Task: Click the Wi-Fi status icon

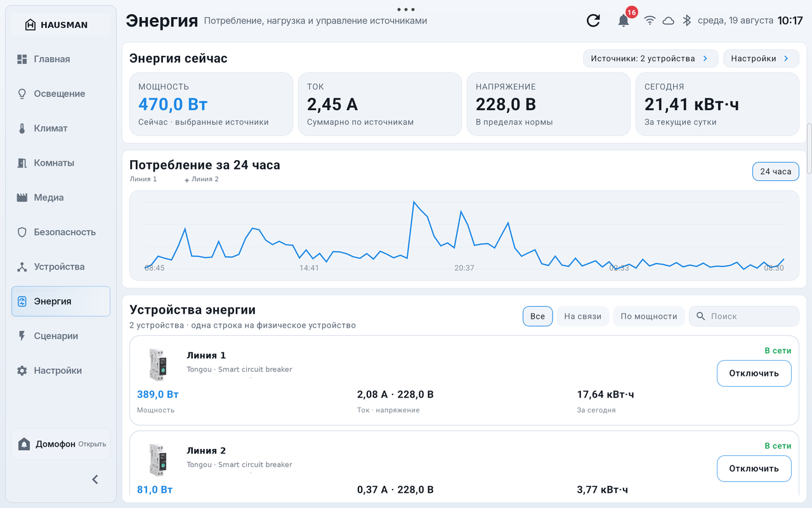Action: [x=650, y=20]
